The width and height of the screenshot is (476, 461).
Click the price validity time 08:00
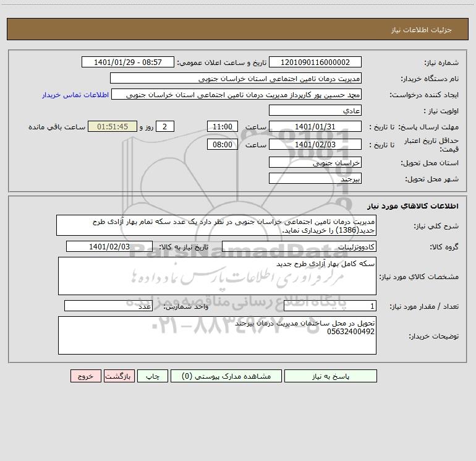point(222,144)
